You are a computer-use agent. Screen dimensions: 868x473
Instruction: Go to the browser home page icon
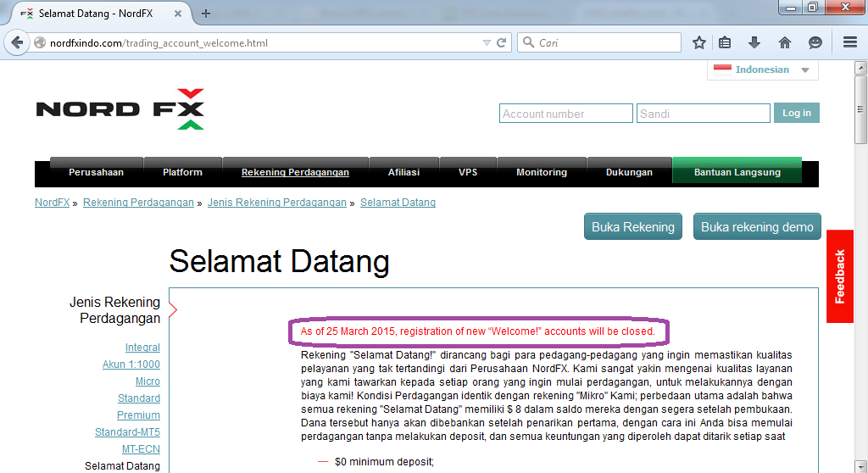click(x=784, y=42)
